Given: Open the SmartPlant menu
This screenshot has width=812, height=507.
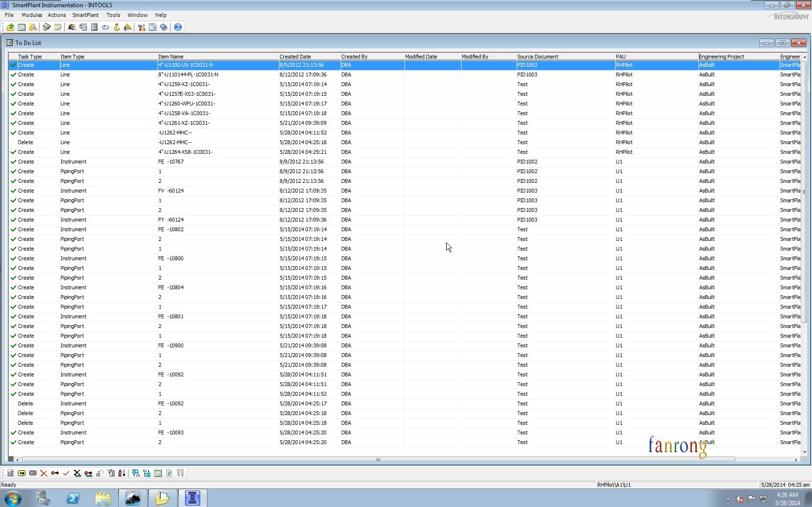Looking at the screenshot, I should [x=86, y=15].
